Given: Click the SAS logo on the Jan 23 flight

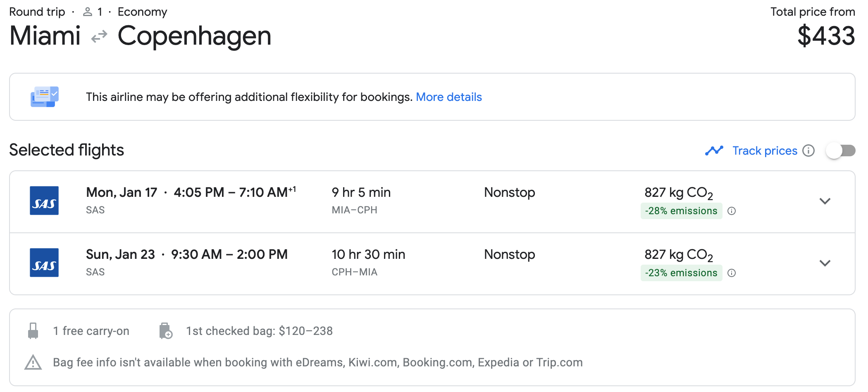Looking at the screenshot, I should 44,263.
